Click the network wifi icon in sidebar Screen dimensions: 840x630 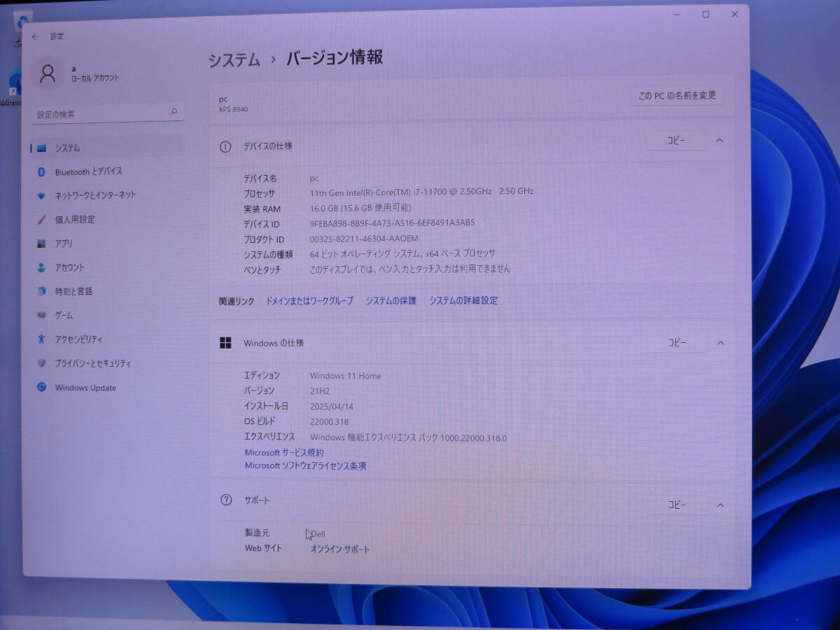41,196
